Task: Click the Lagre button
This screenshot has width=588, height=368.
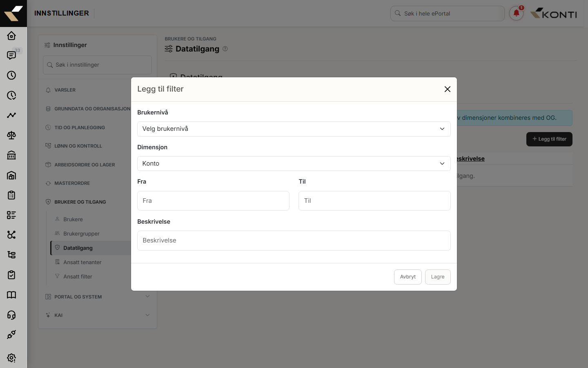Action: point(438,277)
